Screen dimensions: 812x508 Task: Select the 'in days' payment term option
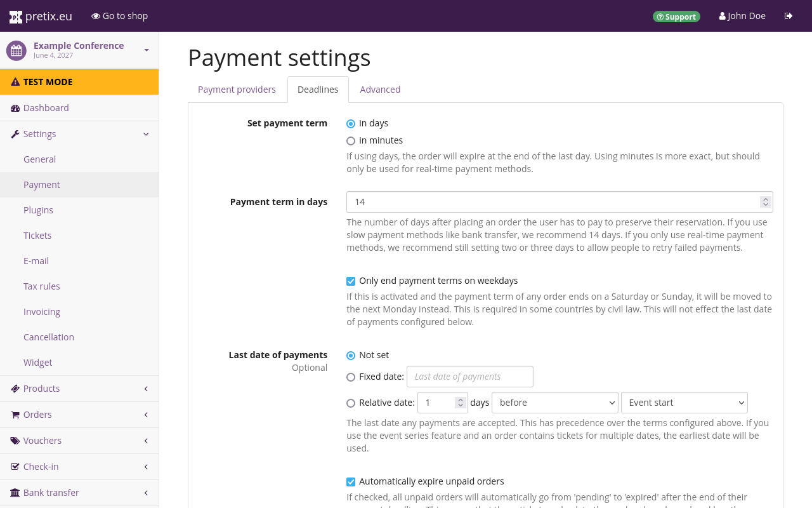click(x=351, y=124)
